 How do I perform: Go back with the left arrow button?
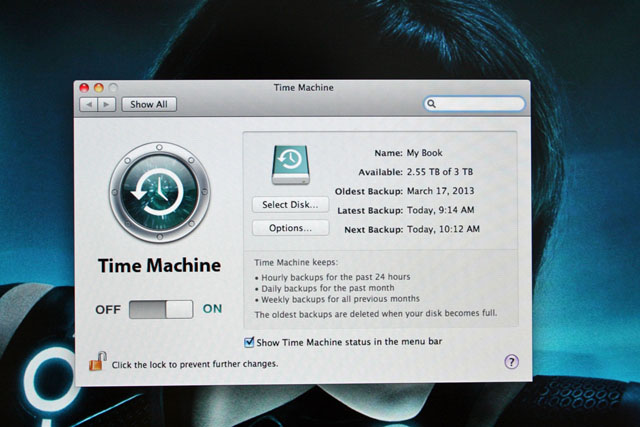coord(89,105)
